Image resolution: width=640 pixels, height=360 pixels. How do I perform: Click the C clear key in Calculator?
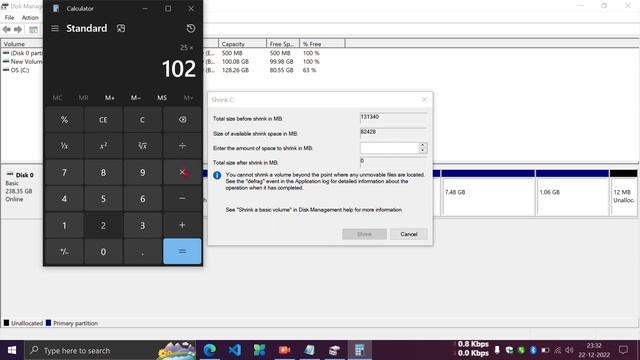click(x=142, y=120)
